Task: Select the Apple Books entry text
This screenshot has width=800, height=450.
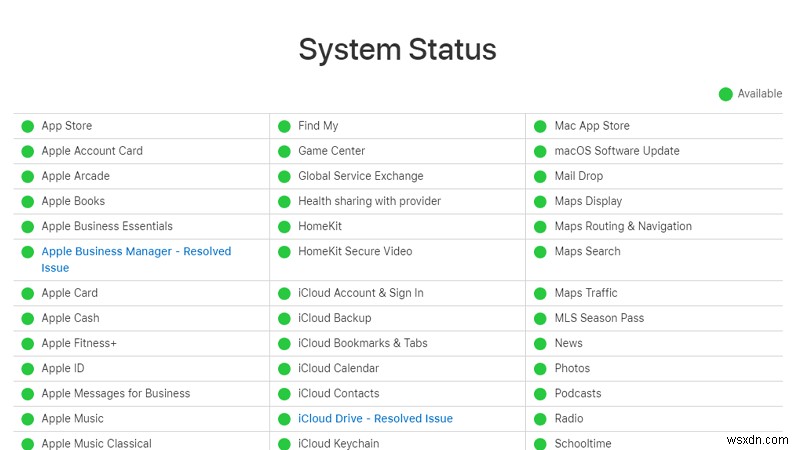Action: point(73,201)
